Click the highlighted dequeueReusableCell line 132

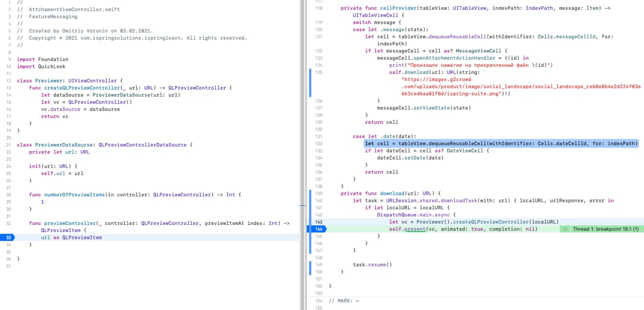click(502, 143)
